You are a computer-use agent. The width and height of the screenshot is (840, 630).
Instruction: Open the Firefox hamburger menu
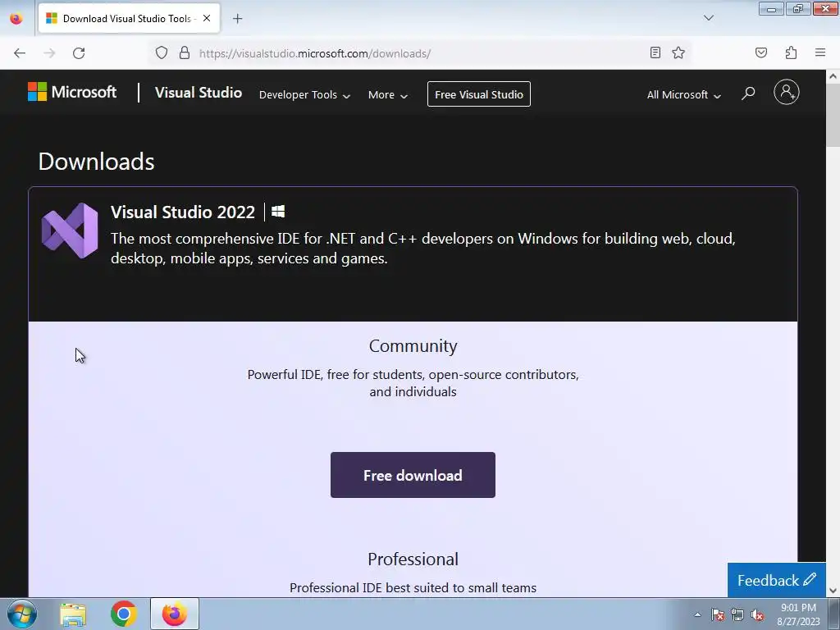[820, 52]
